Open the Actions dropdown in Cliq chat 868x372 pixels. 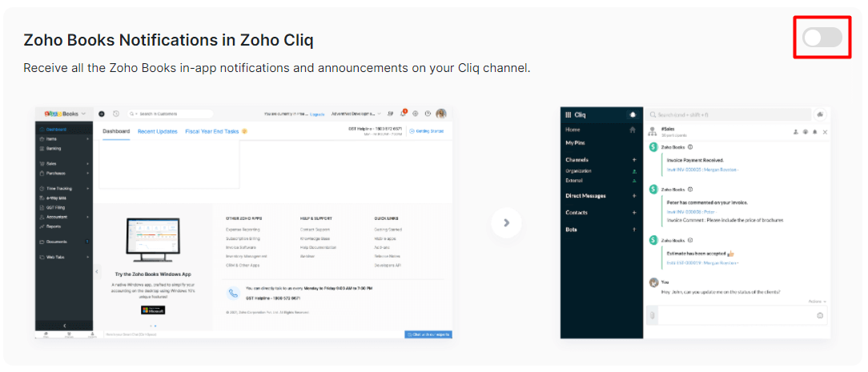pos(817,302)
